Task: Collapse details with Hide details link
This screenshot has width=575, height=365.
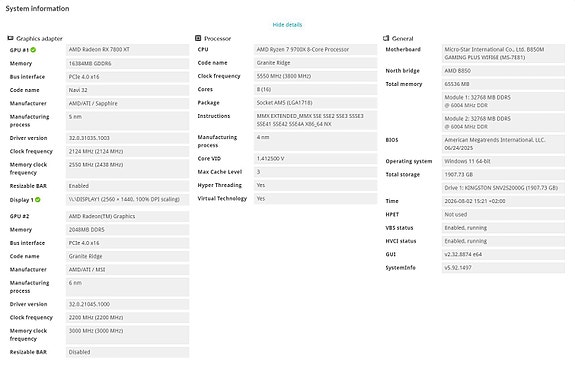Action: tap(287, 25)
